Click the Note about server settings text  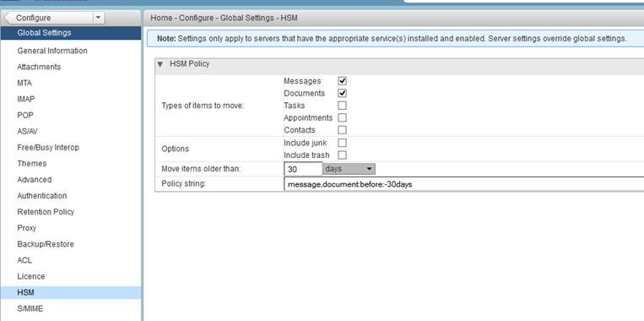coord(392,39)
